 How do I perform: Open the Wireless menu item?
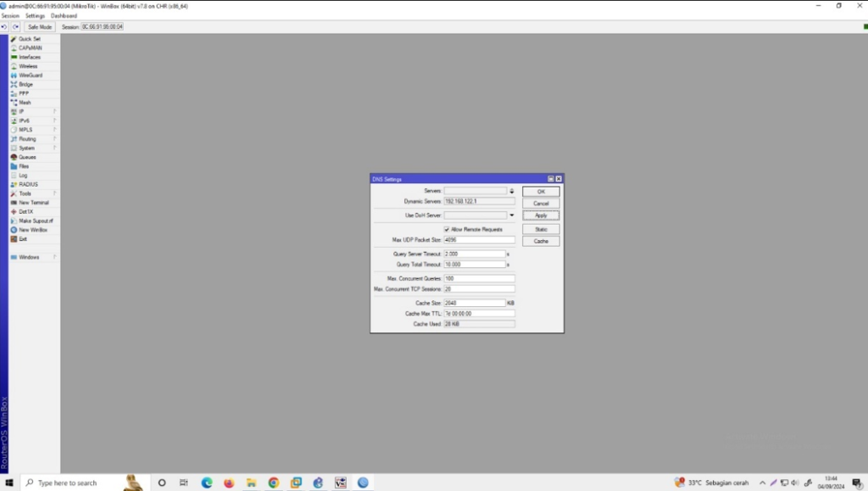click(x=28, y=66)
